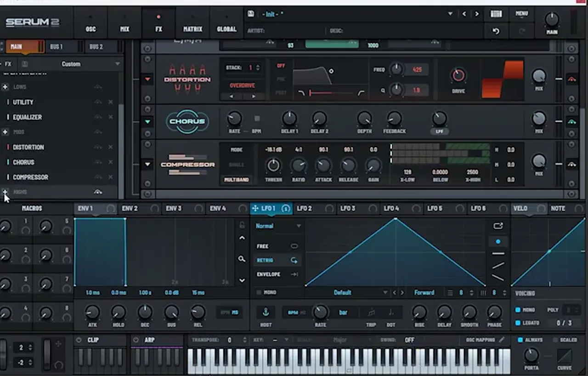
Task: Switch to the MATRIX tab
Action: [x=192, y=23]
